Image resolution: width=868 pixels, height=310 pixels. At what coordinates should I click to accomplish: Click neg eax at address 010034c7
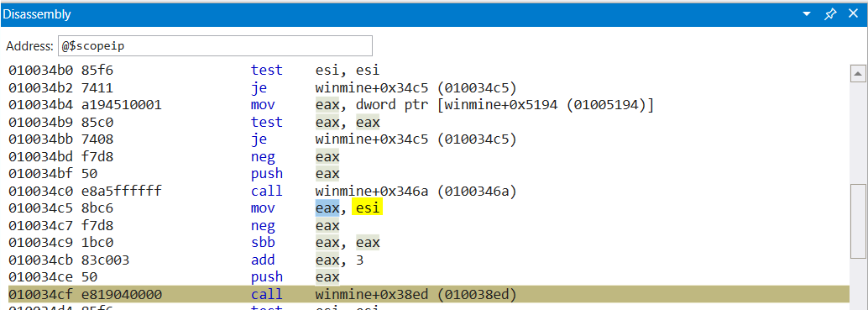[175, 225]
